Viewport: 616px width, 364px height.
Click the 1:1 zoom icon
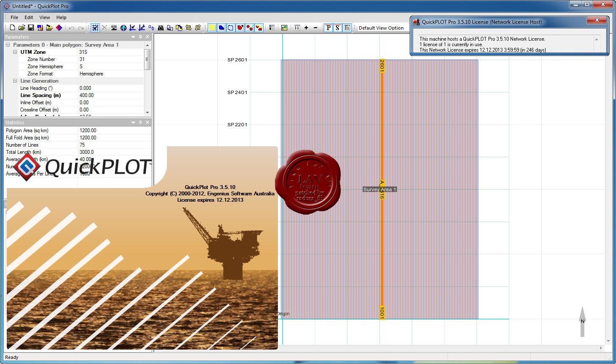click(297, 28)
